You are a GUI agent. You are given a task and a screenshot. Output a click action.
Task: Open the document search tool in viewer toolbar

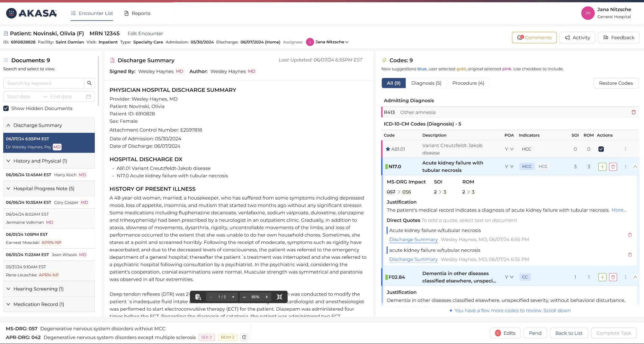(198, 297)
